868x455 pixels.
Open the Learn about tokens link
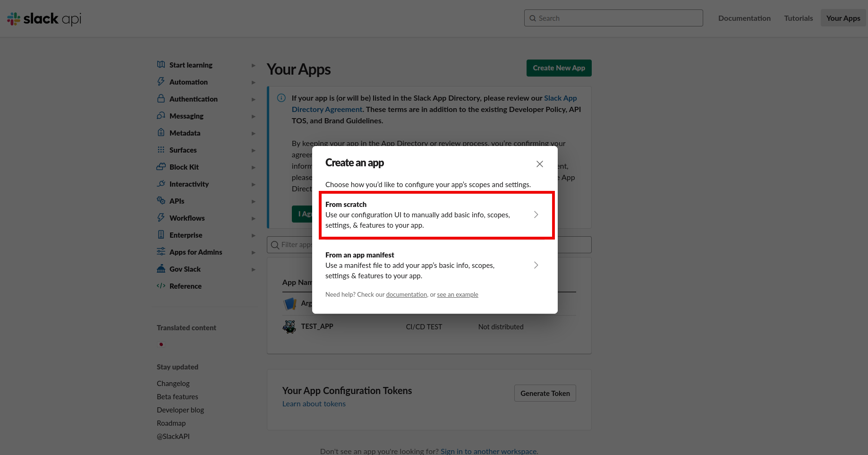click(x=314, y=403)
